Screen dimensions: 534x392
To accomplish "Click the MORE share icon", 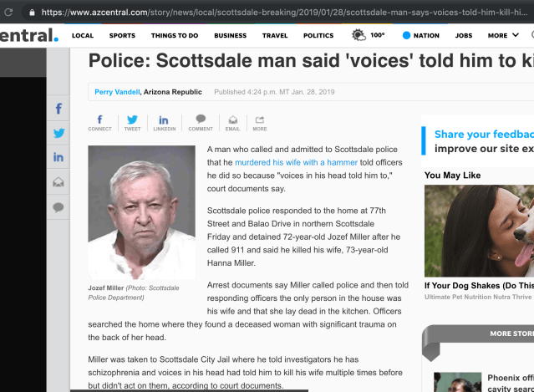I will [260, 123].
